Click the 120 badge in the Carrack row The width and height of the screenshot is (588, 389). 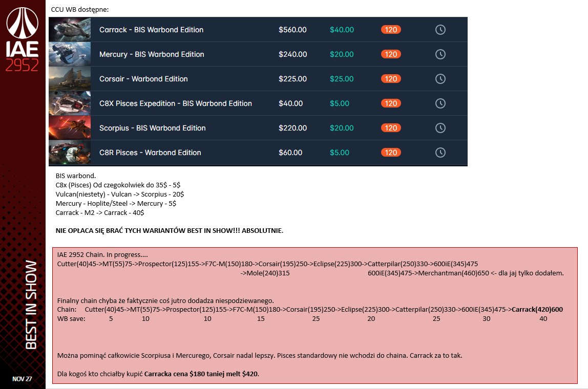391,30
